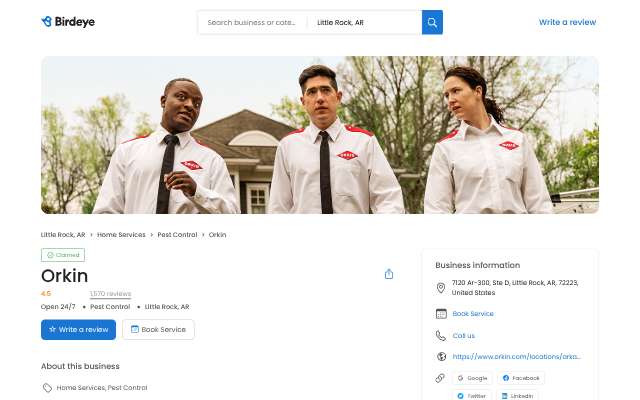
Task: Click the Orkin business name heading
Action: coord(64,276)
